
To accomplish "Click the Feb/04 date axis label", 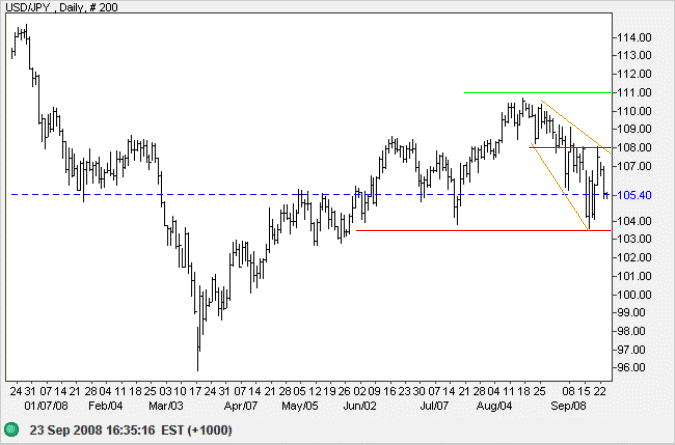I will [x=105, y=406].
